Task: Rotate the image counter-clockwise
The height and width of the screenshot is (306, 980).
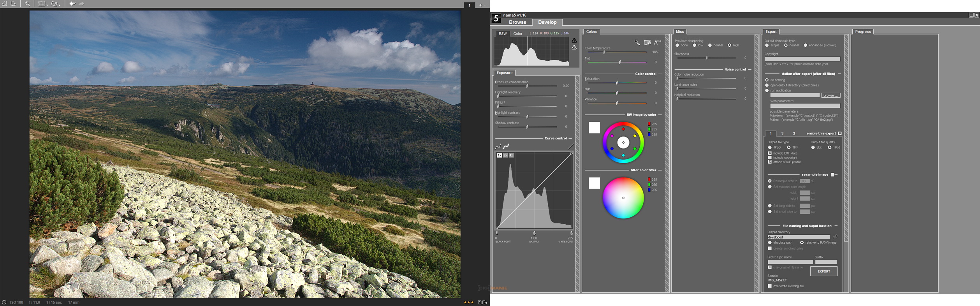Action: coord(4,4)
